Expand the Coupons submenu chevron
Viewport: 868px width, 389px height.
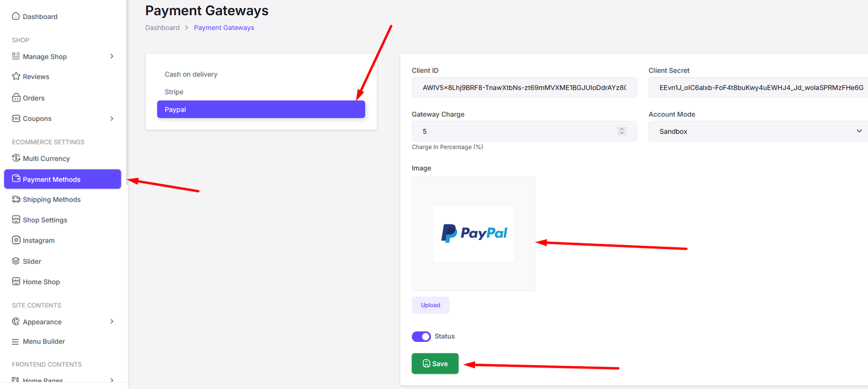112,118
